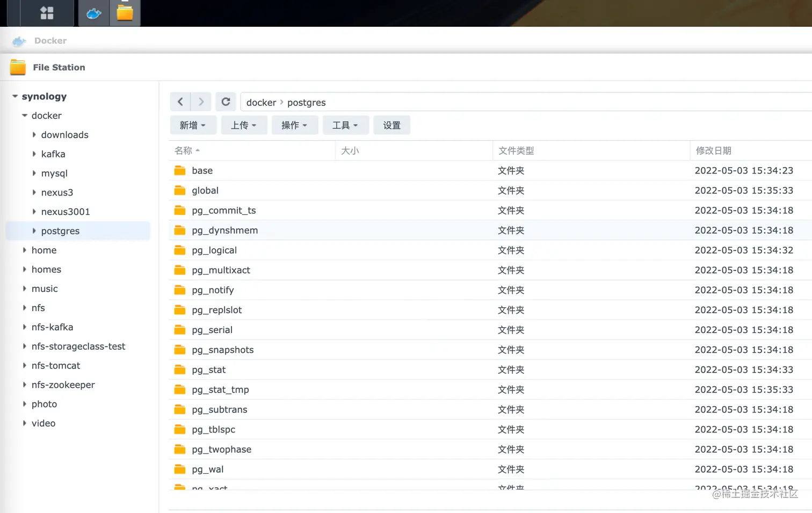The width and height of the screenshot is (812, 513).
Task: Click the pg_multixact folder icon
Action: tap(180, 270)
